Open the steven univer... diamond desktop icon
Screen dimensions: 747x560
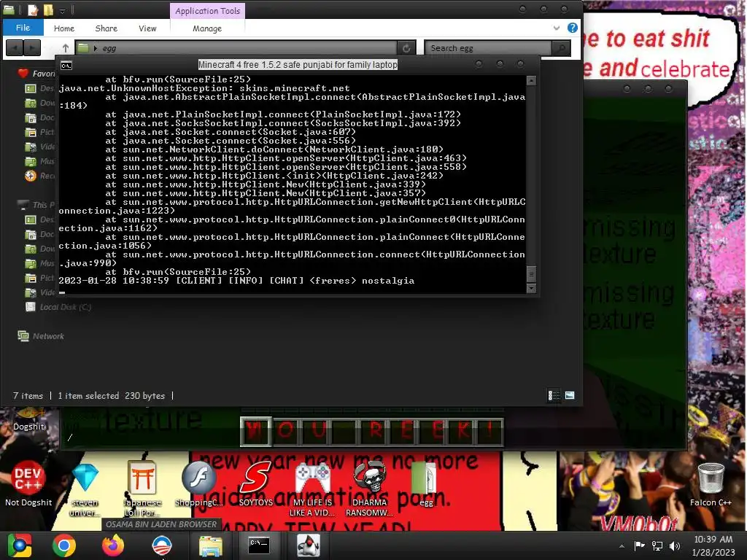85,488
